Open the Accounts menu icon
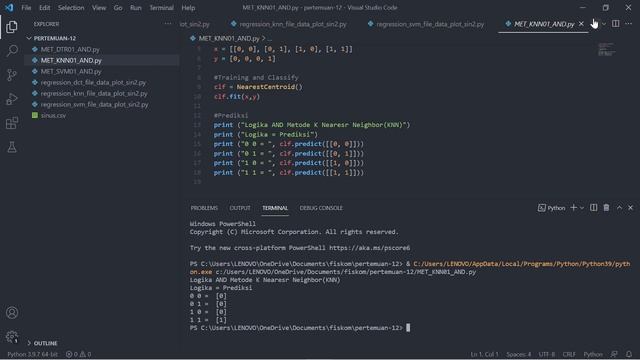Screen dimensions: 640x360 coord(12,313)
